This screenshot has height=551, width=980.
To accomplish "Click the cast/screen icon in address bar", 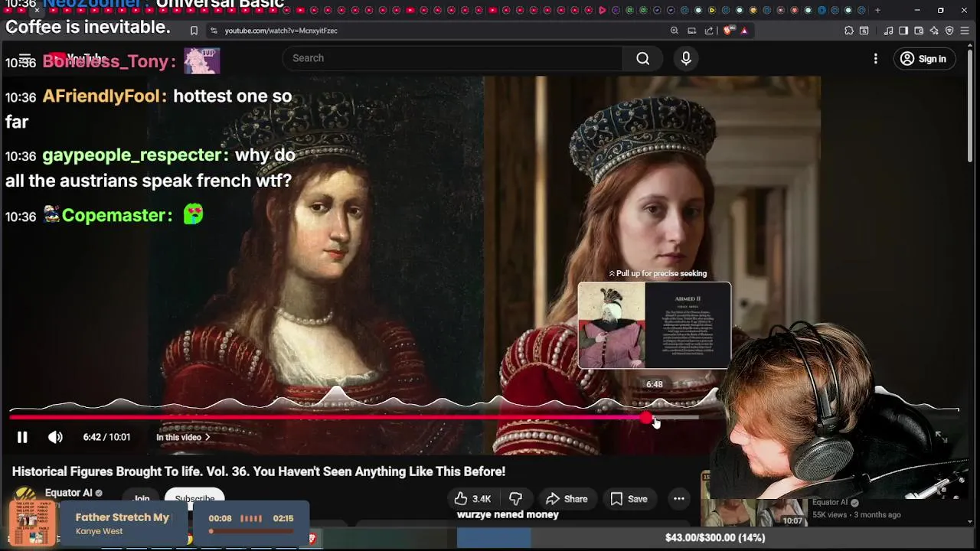I will point(691,31).
